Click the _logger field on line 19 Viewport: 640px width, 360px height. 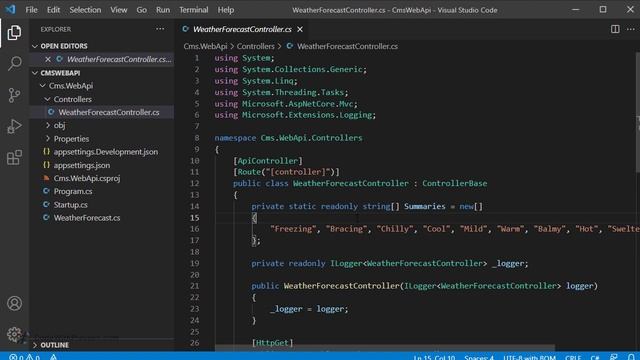pyautogui.click(x=508, y=264)
